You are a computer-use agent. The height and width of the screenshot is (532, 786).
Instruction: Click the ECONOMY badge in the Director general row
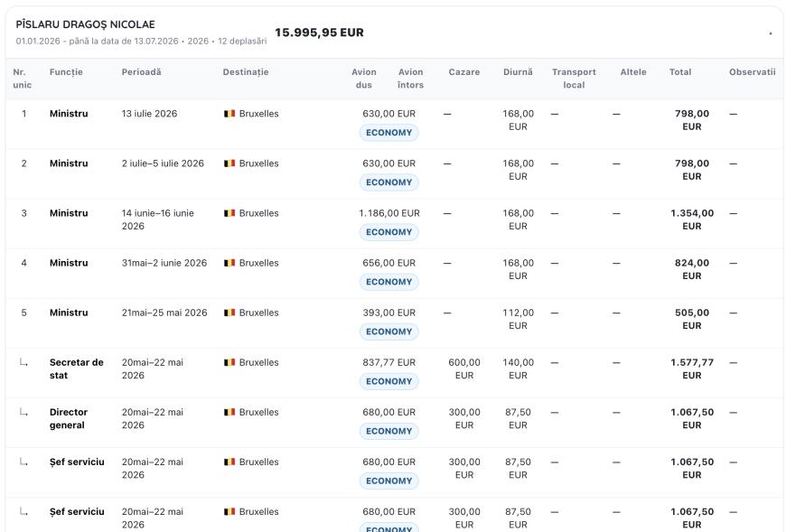click(x=389, y=431)
